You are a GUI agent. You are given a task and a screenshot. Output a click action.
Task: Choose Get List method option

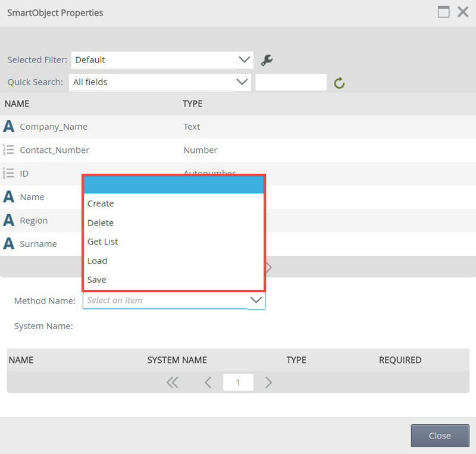point(103,242)
